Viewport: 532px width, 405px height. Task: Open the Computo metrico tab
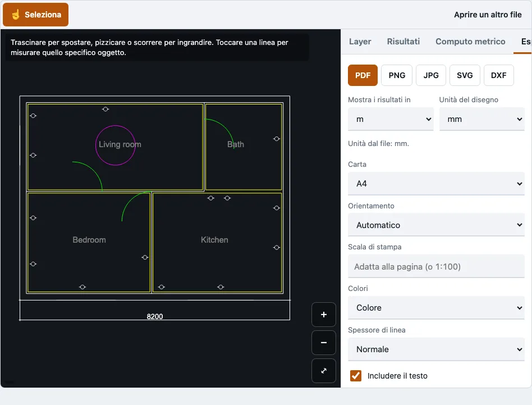(470, 42)
